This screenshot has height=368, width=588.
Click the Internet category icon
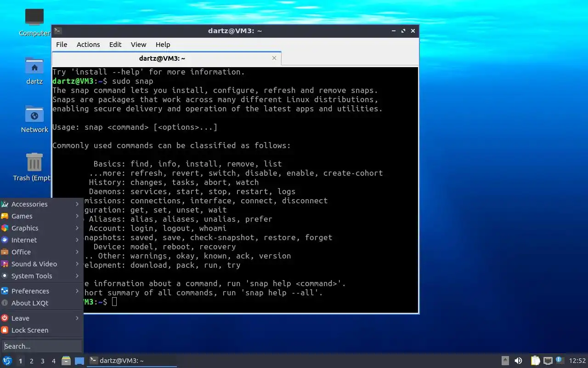point(5,240)
